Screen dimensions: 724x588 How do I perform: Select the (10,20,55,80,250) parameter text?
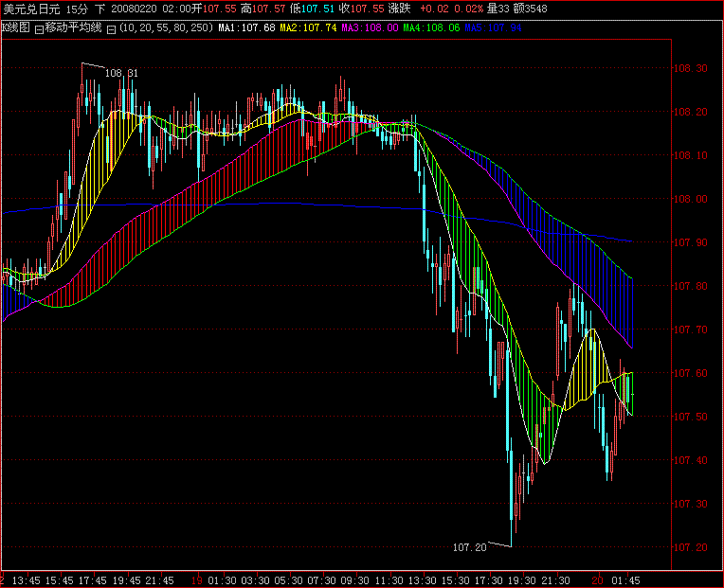pos(166,27)
